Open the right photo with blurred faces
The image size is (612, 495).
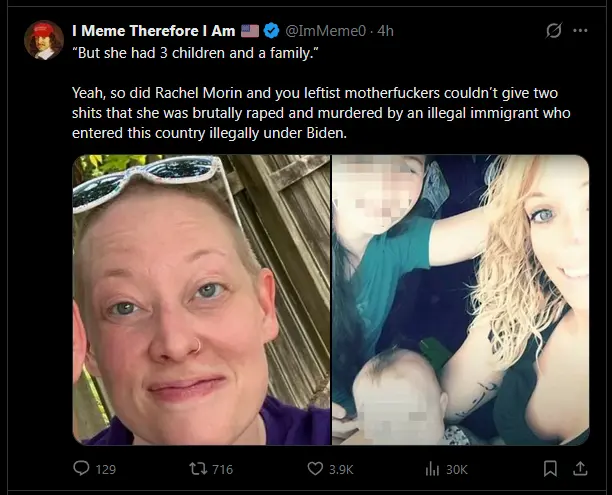(461, 299)
